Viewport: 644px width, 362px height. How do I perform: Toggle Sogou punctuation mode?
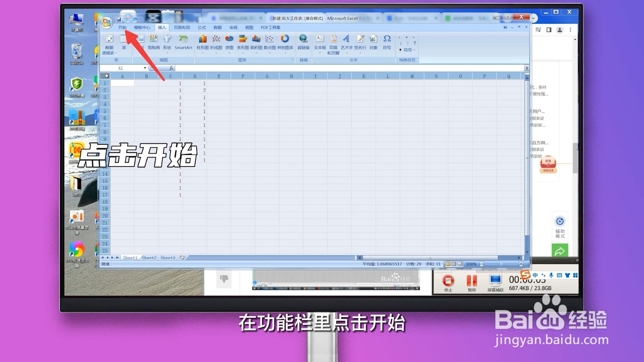click(543, 275)
